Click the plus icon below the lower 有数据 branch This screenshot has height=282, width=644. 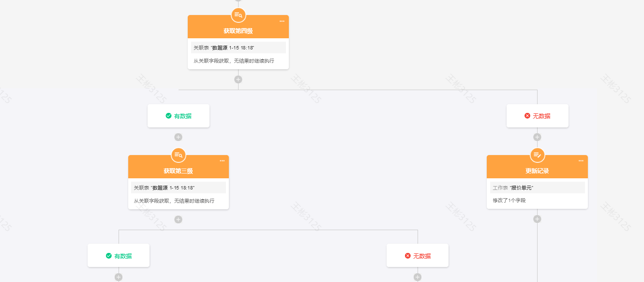click(x=119, y=277)
